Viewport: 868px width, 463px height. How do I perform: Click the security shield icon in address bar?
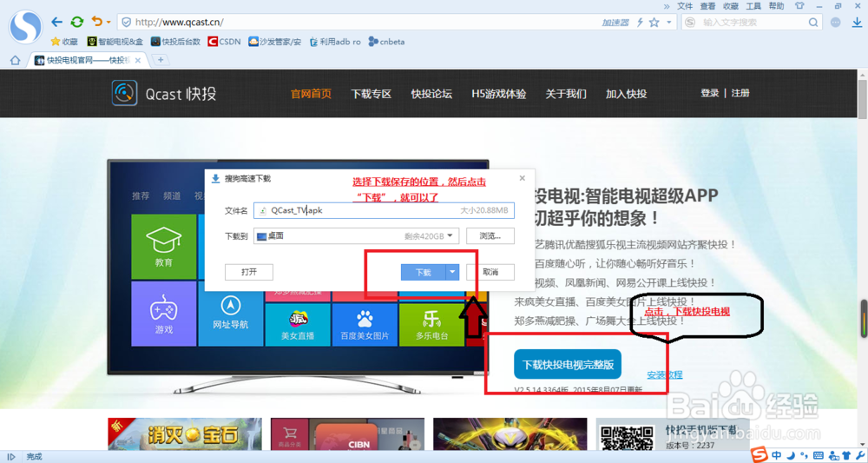click(126, 23)
